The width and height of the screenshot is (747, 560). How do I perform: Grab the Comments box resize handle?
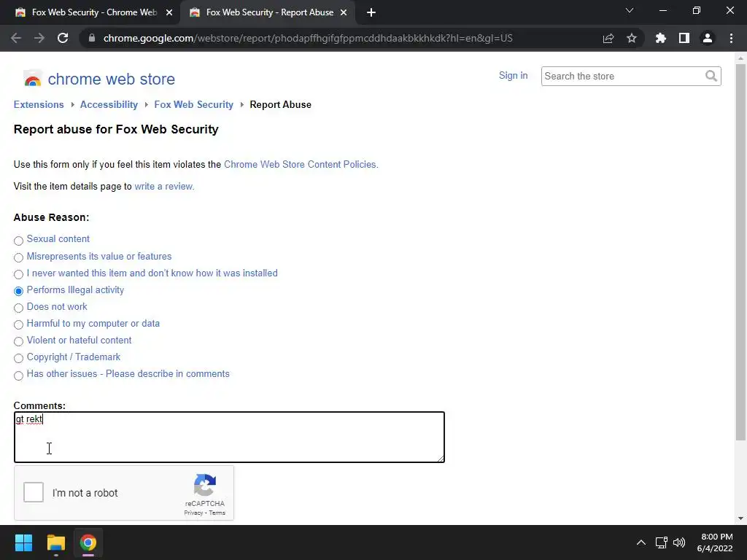[440, 458]
